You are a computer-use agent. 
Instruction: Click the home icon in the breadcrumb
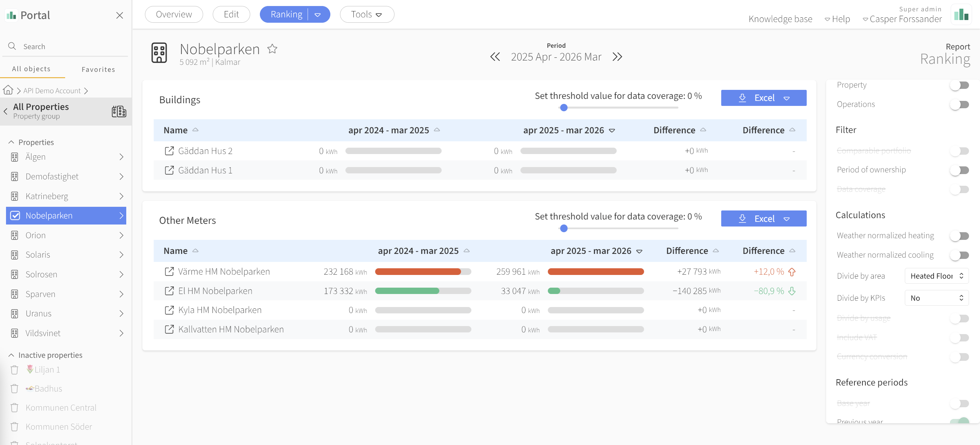pyautogui.click(x=8, y=90)
